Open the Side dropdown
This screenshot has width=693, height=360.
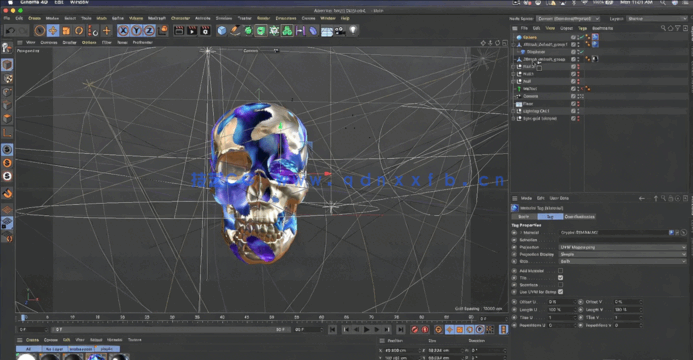[x=622, y=261]
